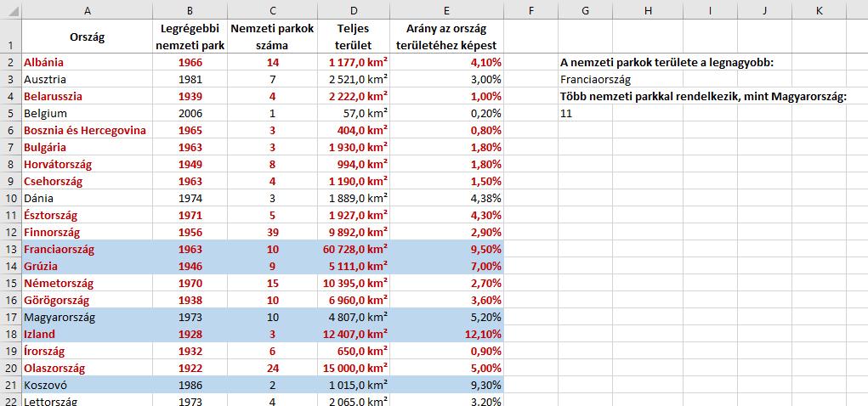Screen dimensions: 868x406
Task: Select the '12 407,0 km²' area cell
Action: [353, 334]
